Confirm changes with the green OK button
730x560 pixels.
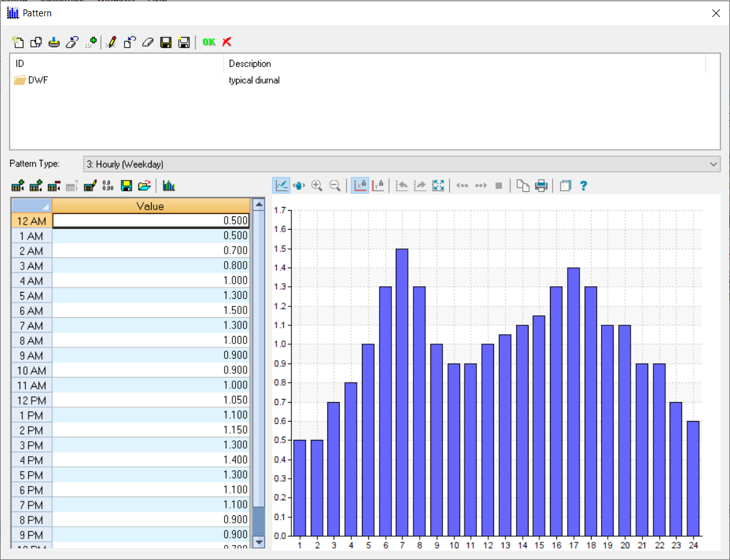pyautogui.click(x=210, y=42)
